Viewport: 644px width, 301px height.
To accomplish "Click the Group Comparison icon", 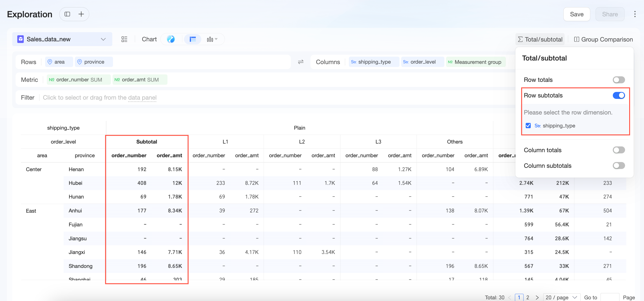I will (577, 40).
